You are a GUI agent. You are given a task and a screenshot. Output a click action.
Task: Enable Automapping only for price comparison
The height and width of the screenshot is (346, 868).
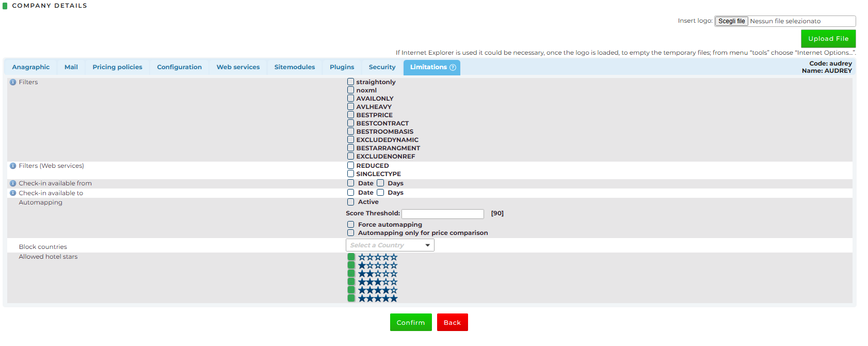coord(351,233)
